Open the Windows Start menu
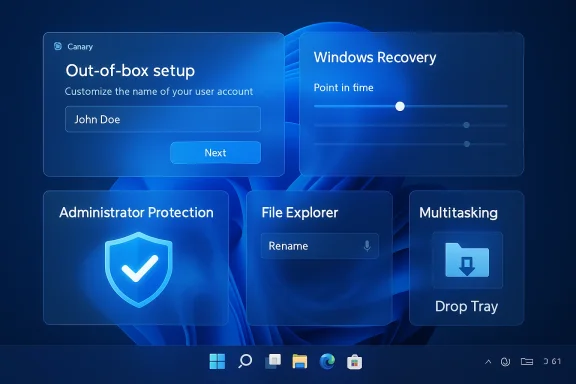576x384 pixels. point(217,361)
